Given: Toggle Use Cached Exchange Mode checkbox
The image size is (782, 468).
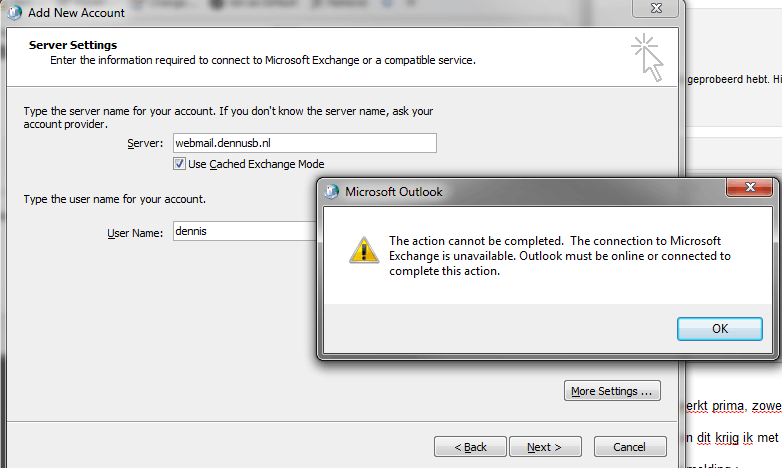Looking at the screenshot, I should [x=180, y=164].
